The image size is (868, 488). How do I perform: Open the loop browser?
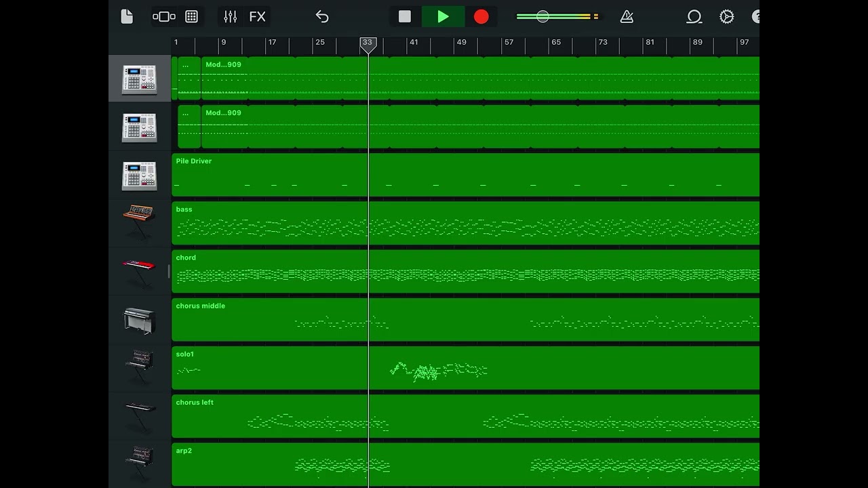694,17
